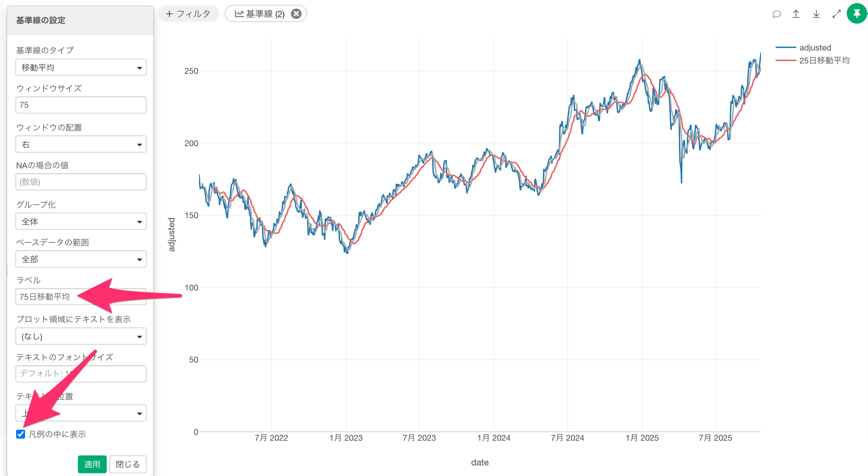868x476 pixels.
Task: Open ウィンドウの配置 dropdown
Action: click(81, 144)
